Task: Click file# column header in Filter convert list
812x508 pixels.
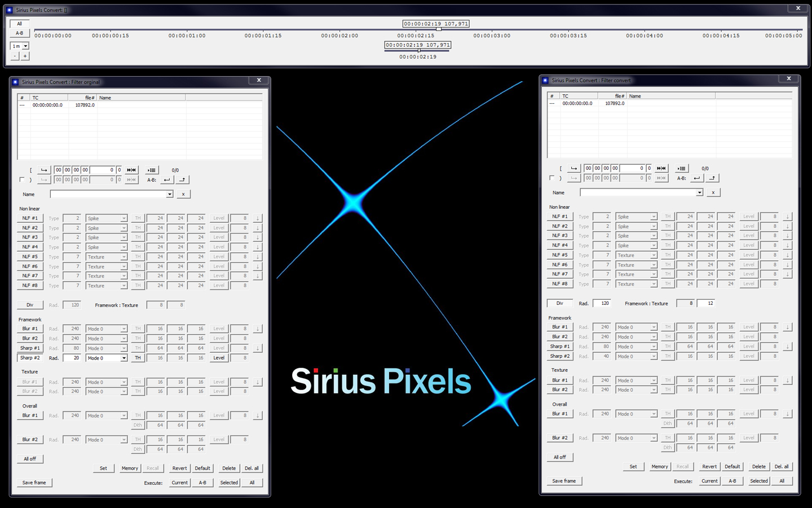Action: [x=612, y=96]
